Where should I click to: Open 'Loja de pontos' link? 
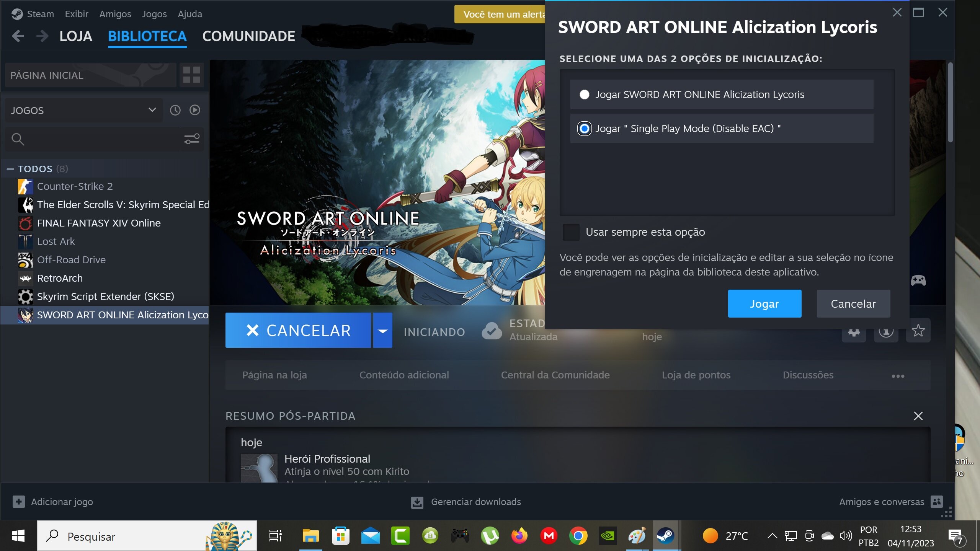(x=696, y=375)
